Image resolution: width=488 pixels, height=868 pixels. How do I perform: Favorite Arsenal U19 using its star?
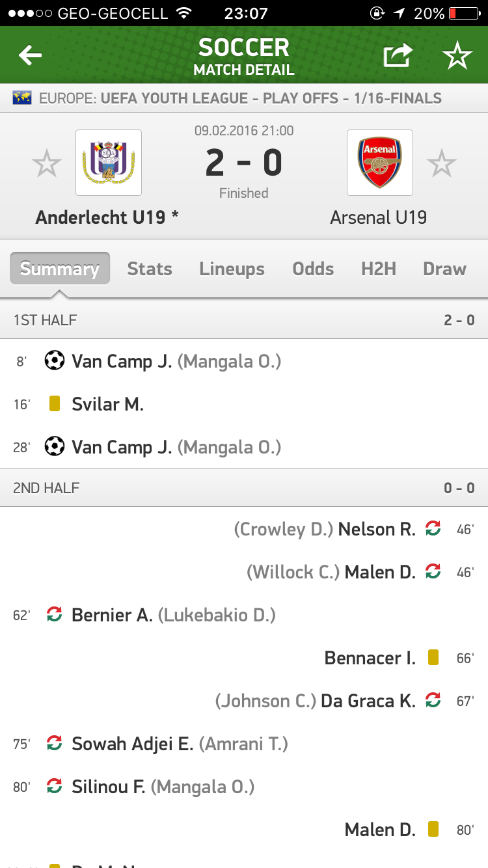442,163
